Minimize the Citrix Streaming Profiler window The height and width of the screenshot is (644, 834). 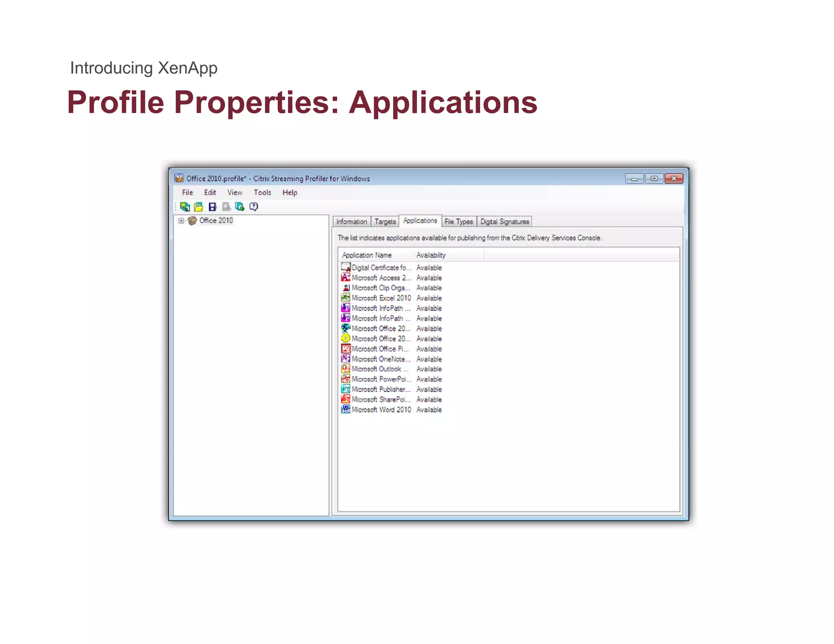(x=634, y=179)
